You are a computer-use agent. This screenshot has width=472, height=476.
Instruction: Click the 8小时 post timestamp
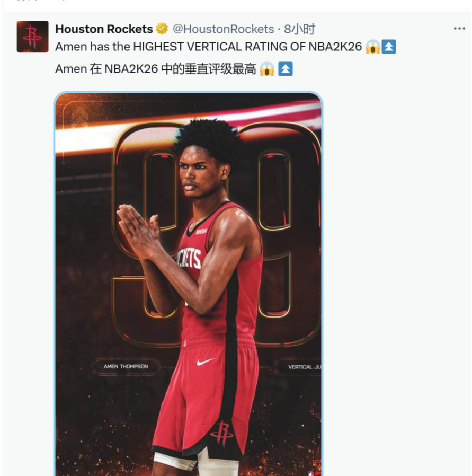pyautogui.click(x=299, y=29)
